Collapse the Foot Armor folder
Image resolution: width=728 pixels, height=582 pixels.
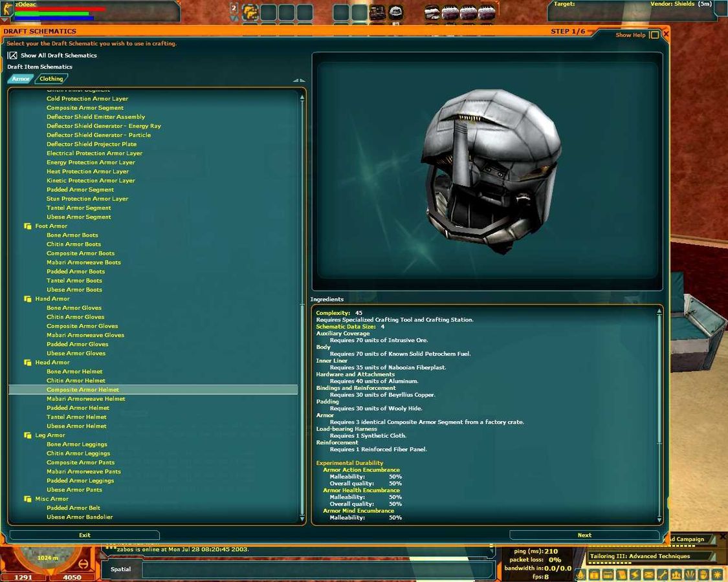(28, 226)
